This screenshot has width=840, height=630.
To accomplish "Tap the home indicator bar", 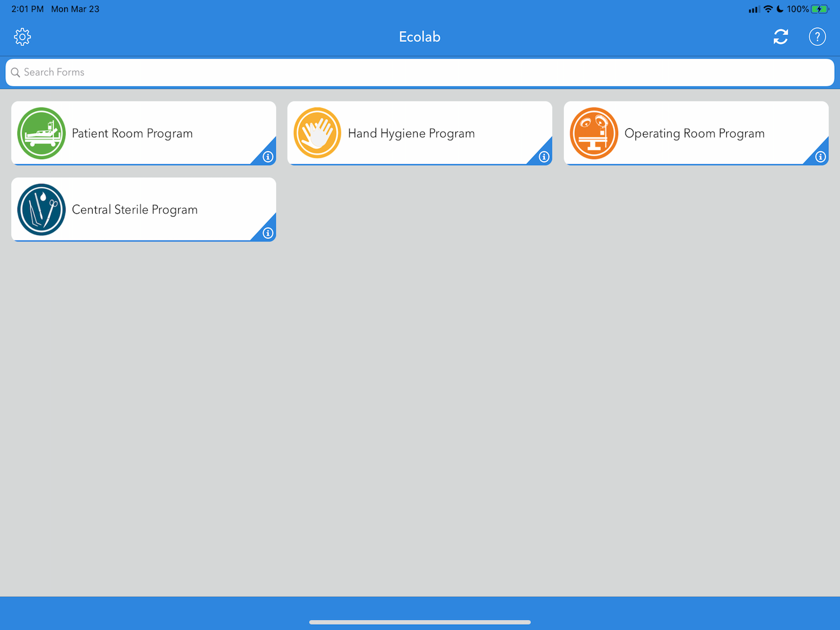I will [420, 622].
